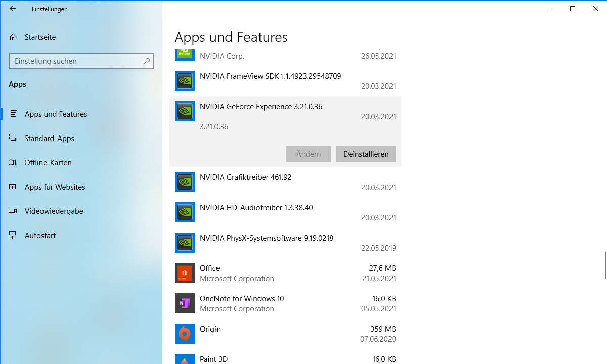Focus the Einstellung suchen search field
This screenshot has width=607, height=364.
(81, 61)
